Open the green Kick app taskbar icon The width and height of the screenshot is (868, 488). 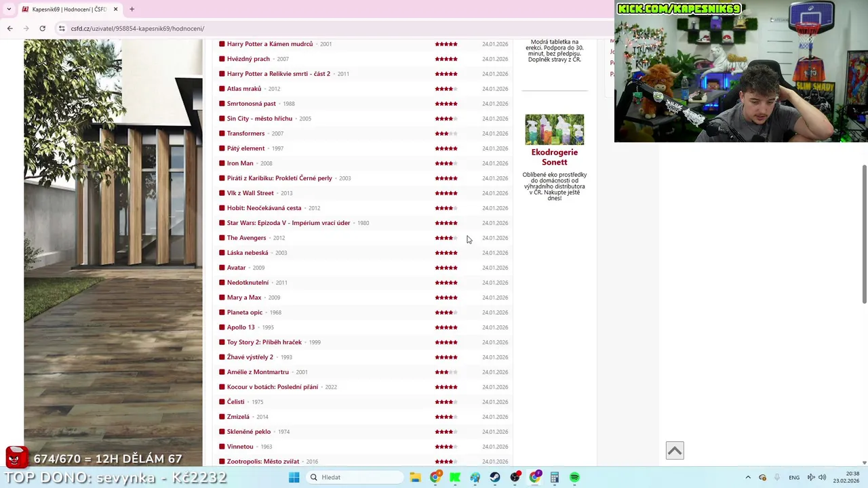(455, 477)
